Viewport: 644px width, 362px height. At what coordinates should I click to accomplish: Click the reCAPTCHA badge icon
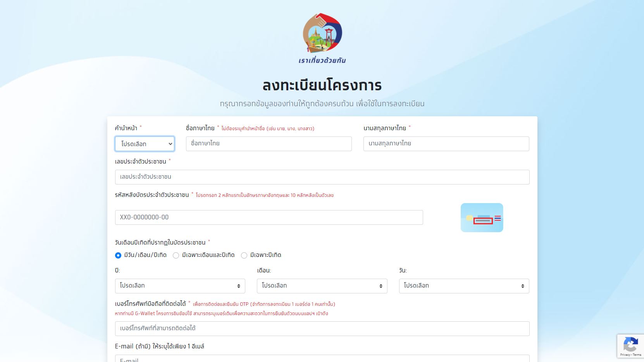[630, 344]
